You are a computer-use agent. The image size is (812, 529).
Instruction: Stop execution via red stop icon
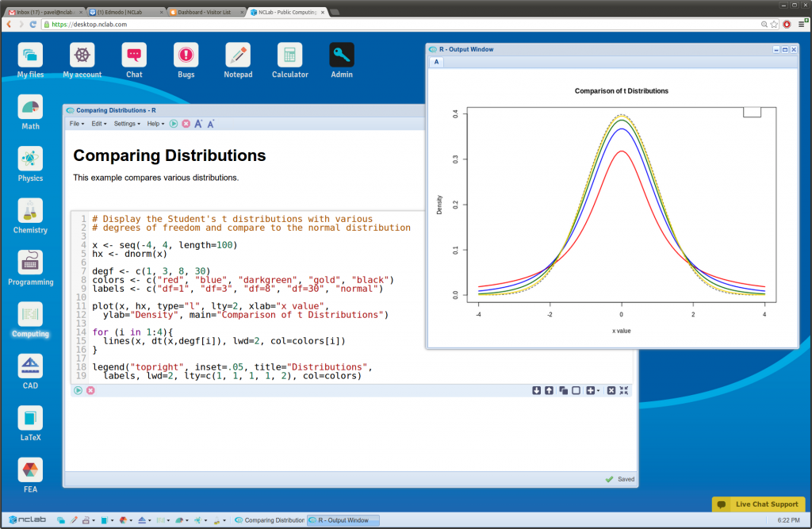click(x=186, y=124)
